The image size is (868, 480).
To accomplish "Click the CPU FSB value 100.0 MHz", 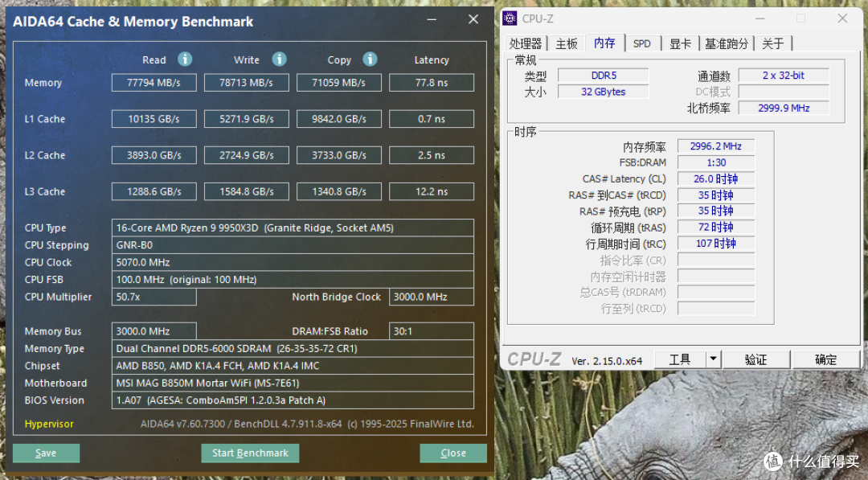I will (293, 279).
